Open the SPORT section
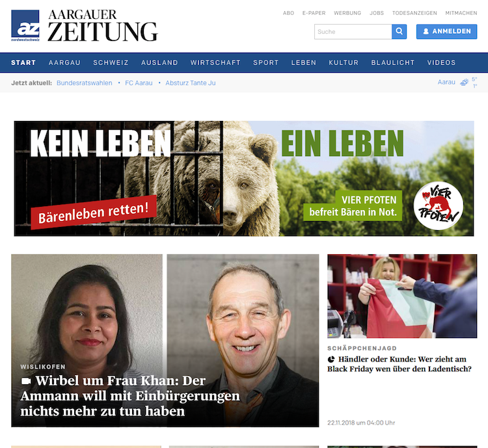This screenshot has width=488, height=448. 265,62
